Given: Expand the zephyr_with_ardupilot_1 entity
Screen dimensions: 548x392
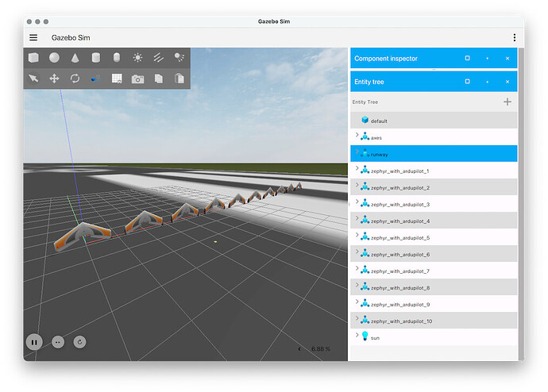Looking at the screenshot, I should tap(357, 171).
